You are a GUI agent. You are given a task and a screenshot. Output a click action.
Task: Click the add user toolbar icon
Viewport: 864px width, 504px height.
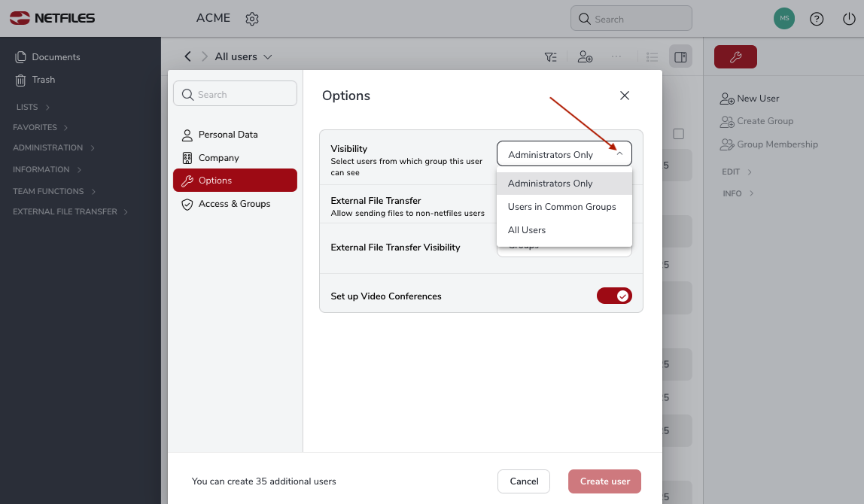pos(585,56)
